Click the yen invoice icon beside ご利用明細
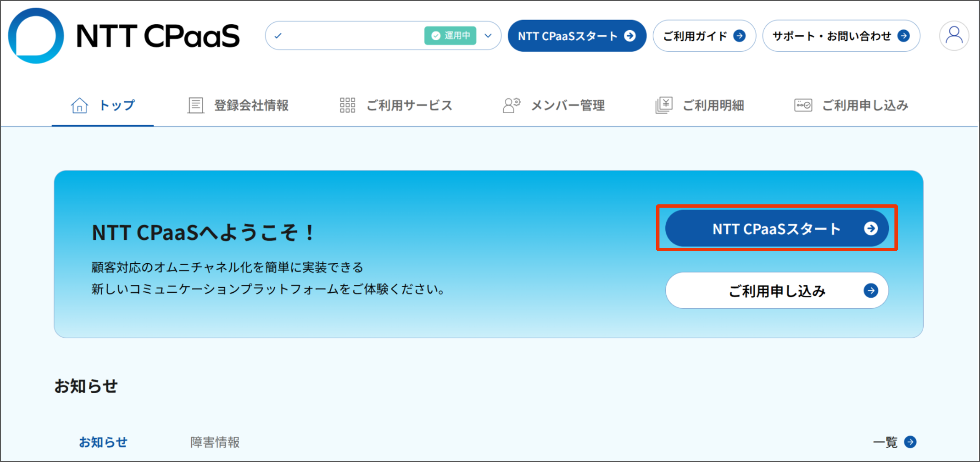The width and height of the screenshot is (980, 462). pos(664,105)
